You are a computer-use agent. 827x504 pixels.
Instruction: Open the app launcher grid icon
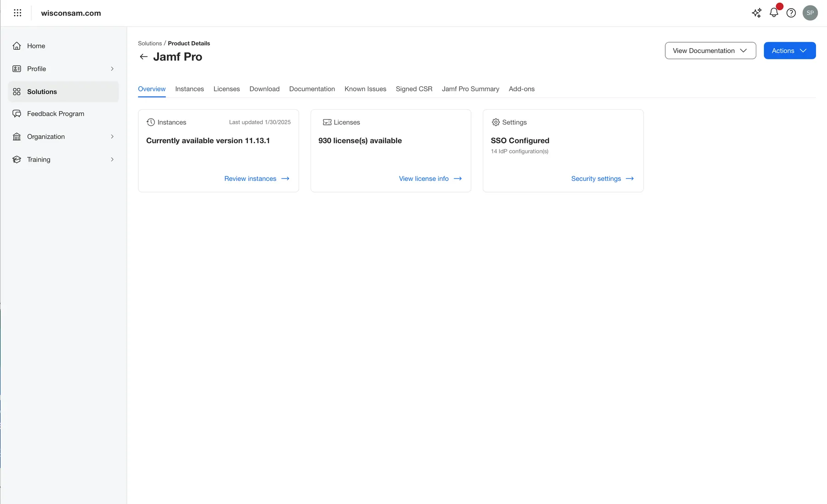[17, 13]
